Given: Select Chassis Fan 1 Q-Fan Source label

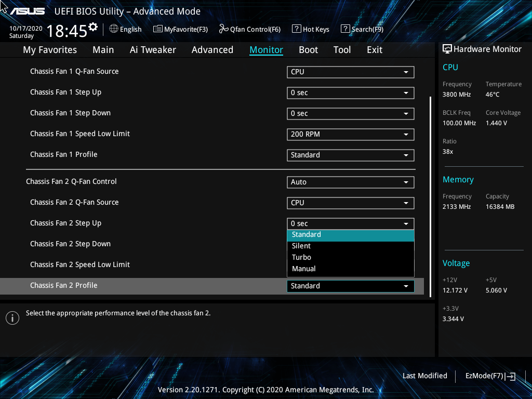Looking at the screenshot, I should click(74, 71).
